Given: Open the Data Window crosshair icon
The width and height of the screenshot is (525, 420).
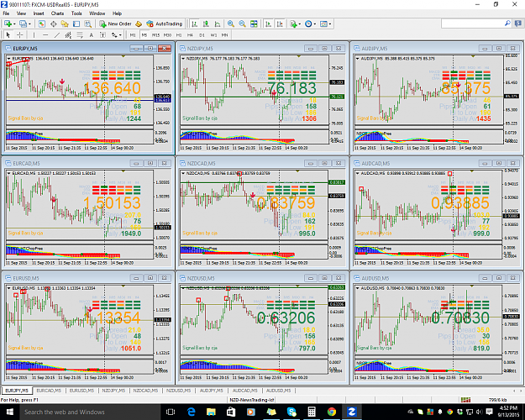Looking at the screenshot, I should click(x=53, y=24).
